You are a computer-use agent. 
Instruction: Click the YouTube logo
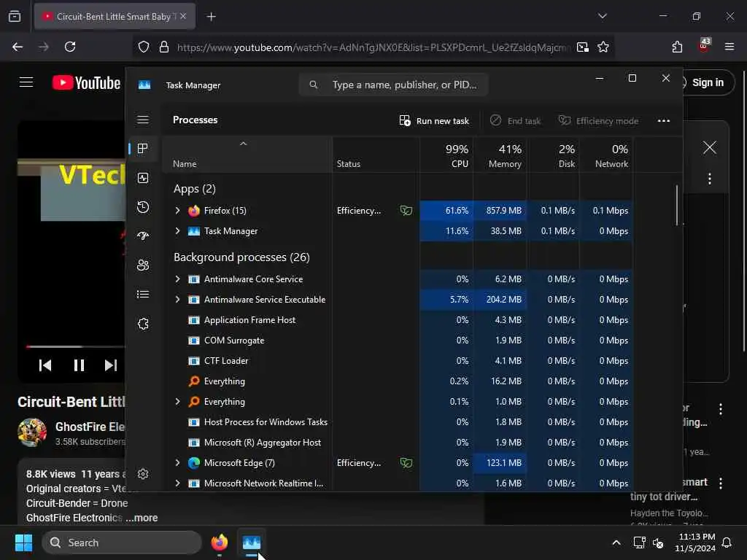click(86, 83)
